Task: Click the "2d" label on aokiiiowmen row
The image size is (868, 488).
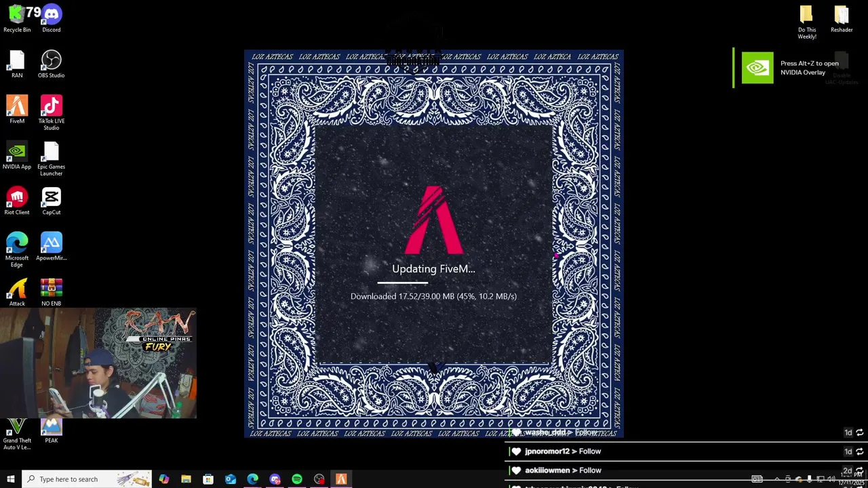Action: (848, 470)
